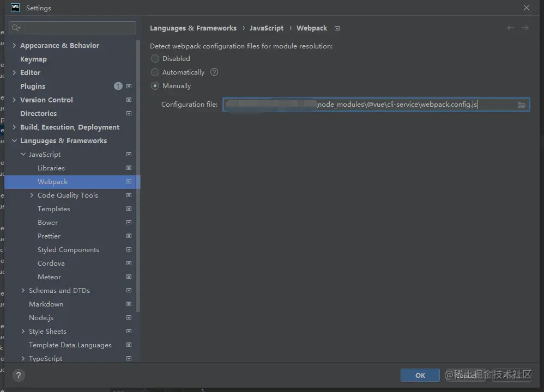
Task: Click the back arrow in settings header
Action: (x=510, y=28)
